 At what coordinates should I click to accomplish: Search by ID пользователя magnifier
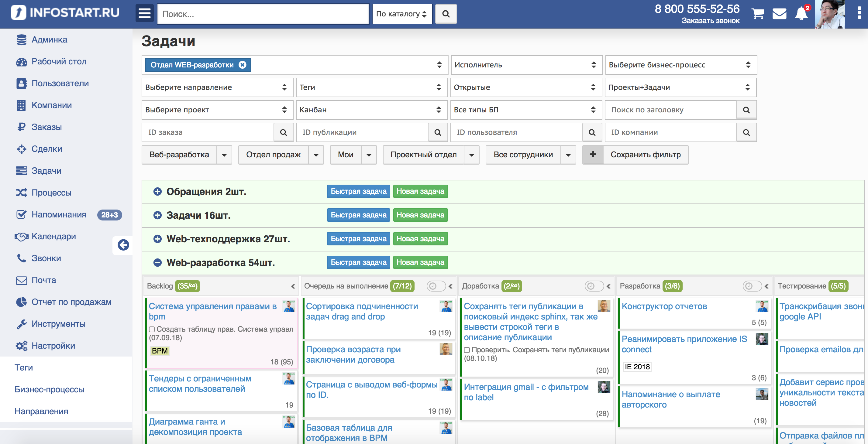(x=592, y=132)
